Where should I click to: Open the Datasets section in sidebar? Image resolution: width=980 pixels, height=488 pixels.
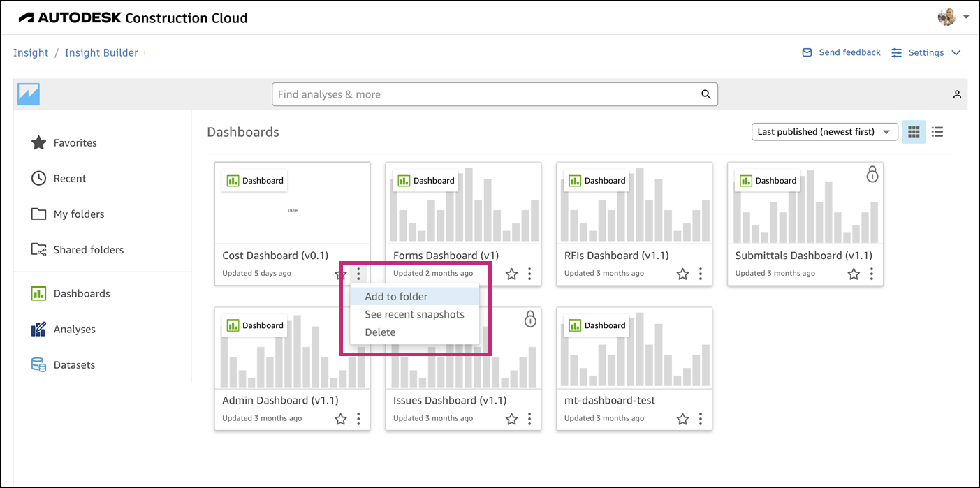click(x=74, y=365)
